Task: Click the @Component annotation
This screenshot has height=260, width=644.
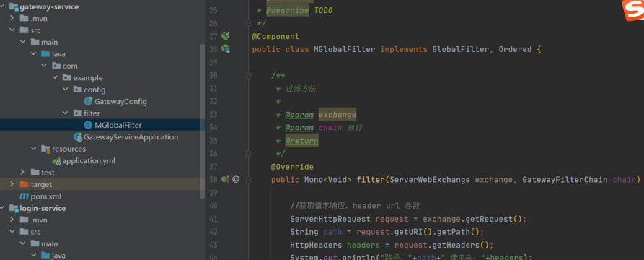Action: click(x=275, y=36)
